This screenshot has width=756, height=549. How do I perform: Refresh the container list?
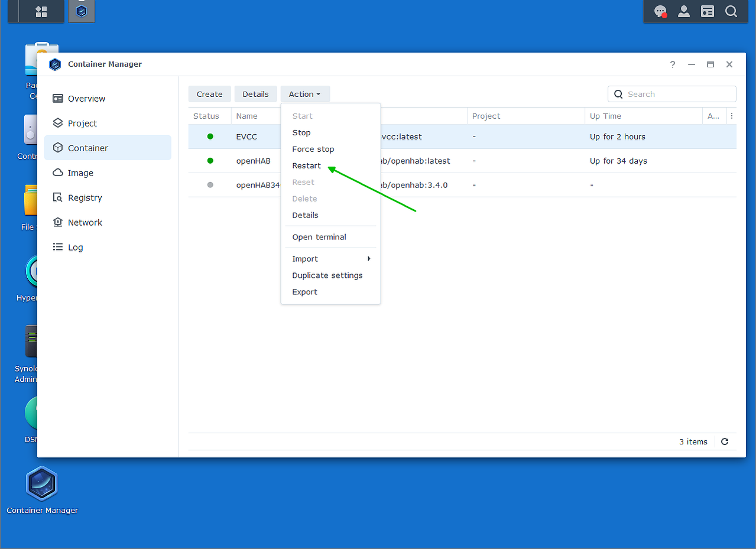(x=725, y=441)
